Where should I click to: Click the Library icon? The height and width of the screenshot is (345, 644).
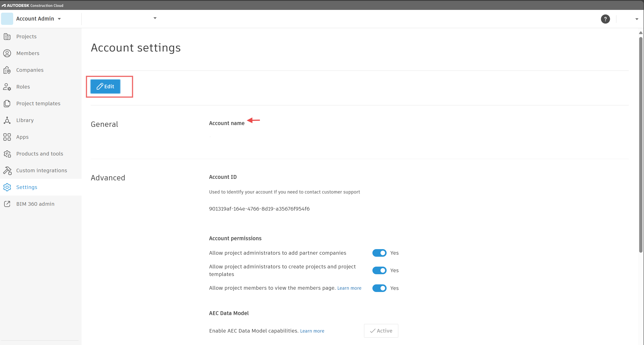point(7,120)
